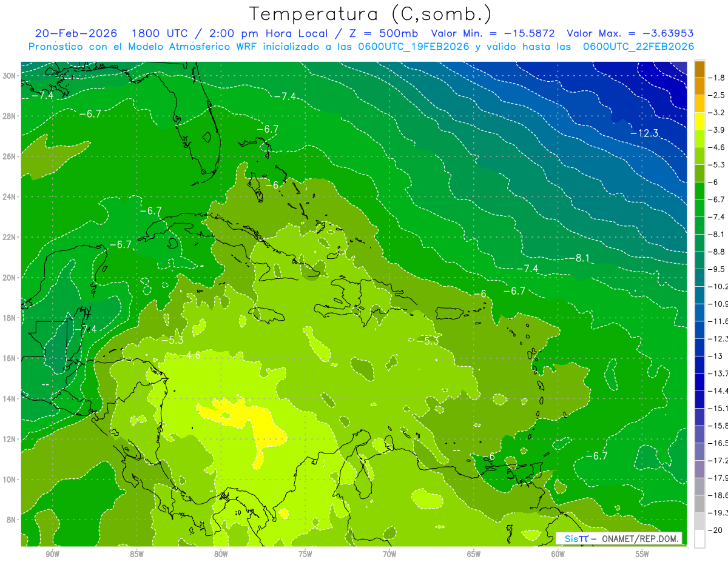This screenshot has width=728, height=562.
Task: Click the '65W' longitude axis label
Action: (x=474, y=554)
